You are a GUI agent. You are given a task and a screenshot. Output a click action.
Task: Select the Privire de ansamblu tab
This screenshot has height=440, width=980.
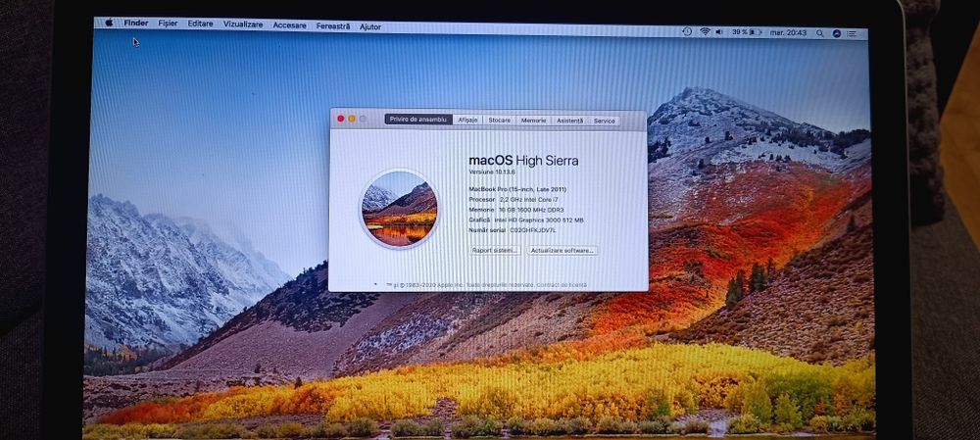click(418, 119)
